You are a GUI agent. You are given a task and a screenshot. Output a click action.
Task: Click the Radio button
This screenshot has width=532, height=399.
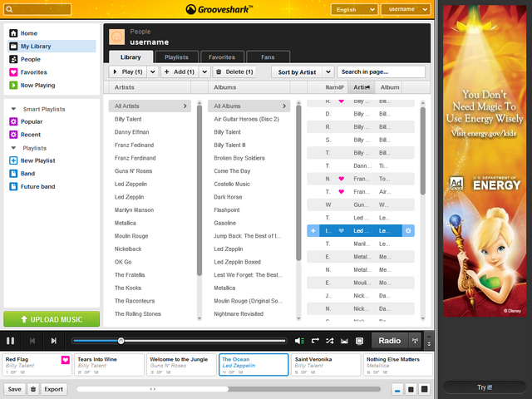(390, 341)
